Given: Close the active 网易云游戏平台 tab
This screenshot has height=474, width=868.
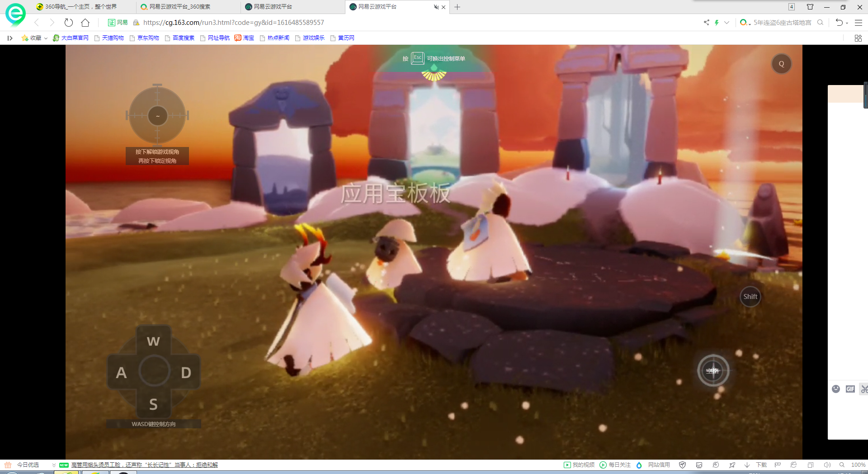Looking at the screenshot, I should [x=443, y=7].
